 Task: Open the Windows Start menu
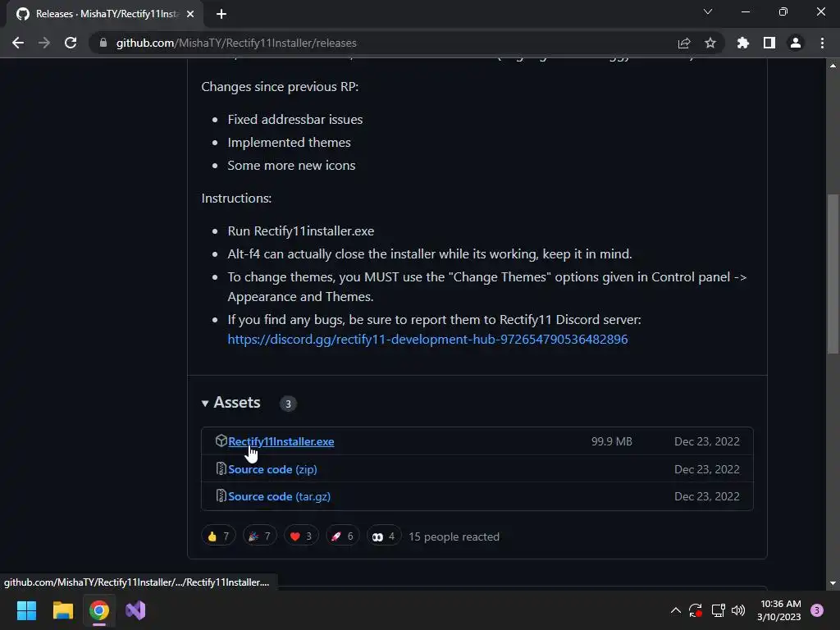(x=26, y=610)
